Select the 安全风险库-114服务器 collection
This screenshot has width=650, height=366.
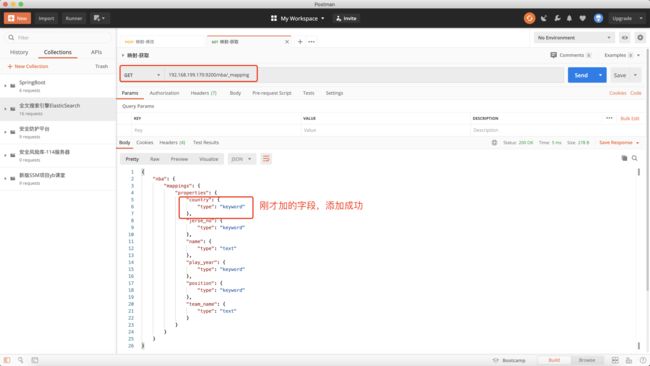(58, 155)
